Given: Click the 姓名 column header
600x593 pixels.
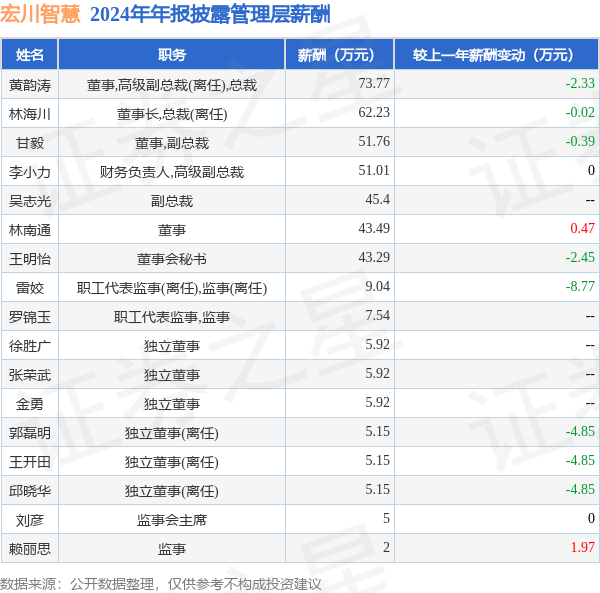Looking at the screenshot, I should coord(29,55).
